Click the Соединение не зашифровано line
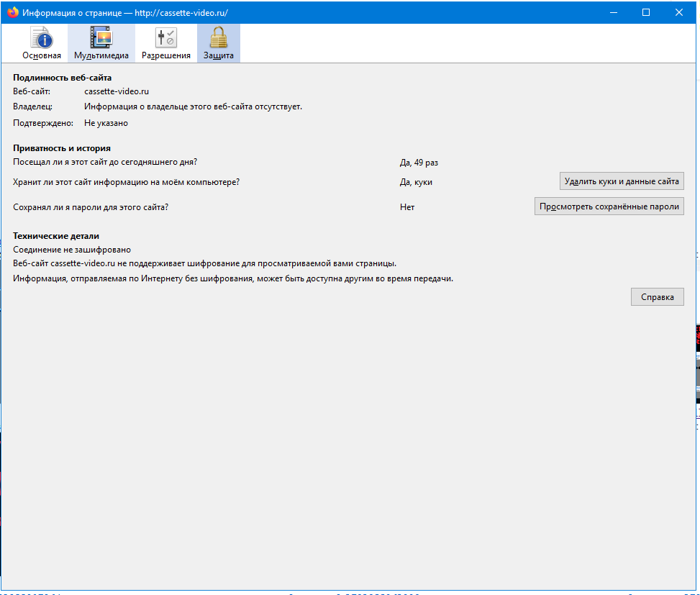 (x=72, y=250)
